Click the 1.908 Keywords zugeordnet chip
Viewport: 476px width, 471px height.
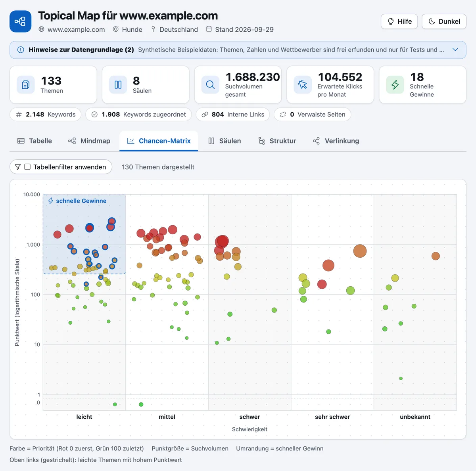[138, 115]
